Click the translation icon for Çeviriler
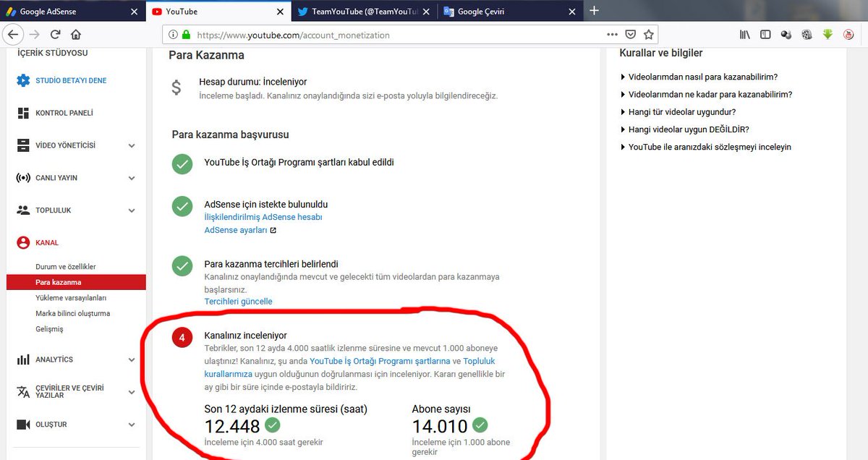The image size is (868, 460). pyautogui.click(x=23, y=391)
